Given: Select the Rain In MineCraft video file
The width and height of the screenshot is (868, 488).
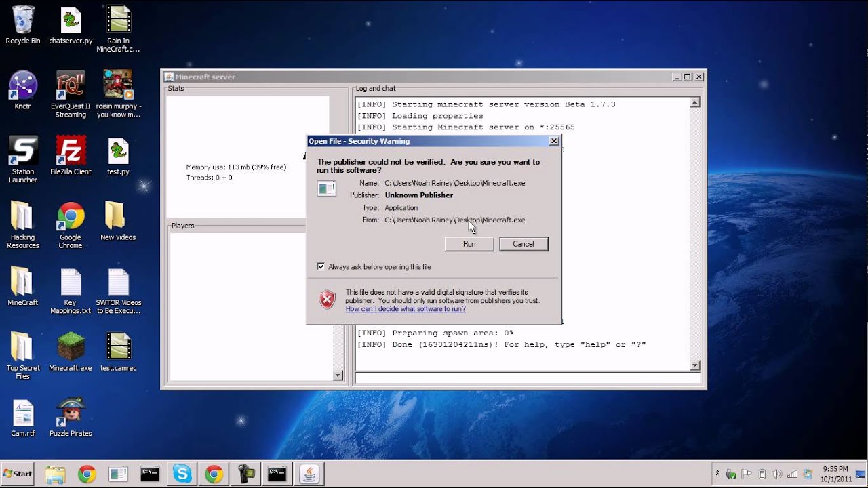Looking at the screenshot, I should tap(118, 28).
